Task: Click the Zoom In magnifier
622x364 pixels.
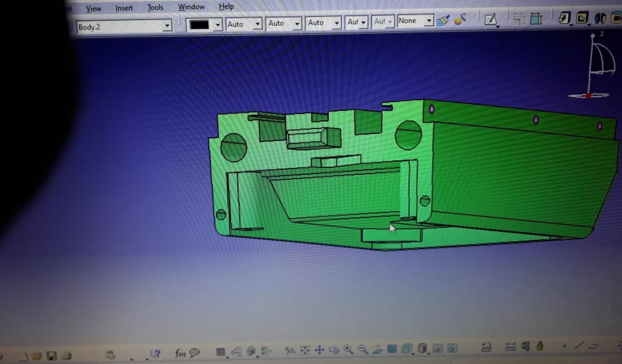Action: click(348, 349)
